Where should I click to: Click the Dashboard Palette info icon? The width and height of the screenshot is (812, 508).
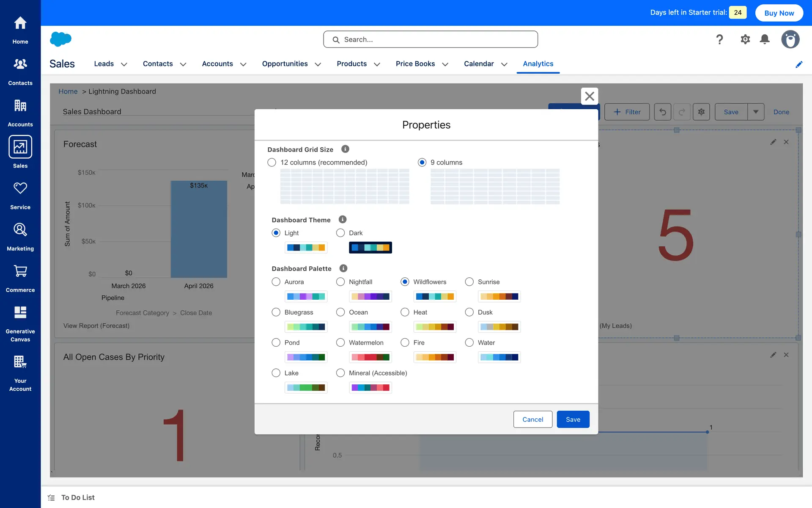click(x=343, y=268)
